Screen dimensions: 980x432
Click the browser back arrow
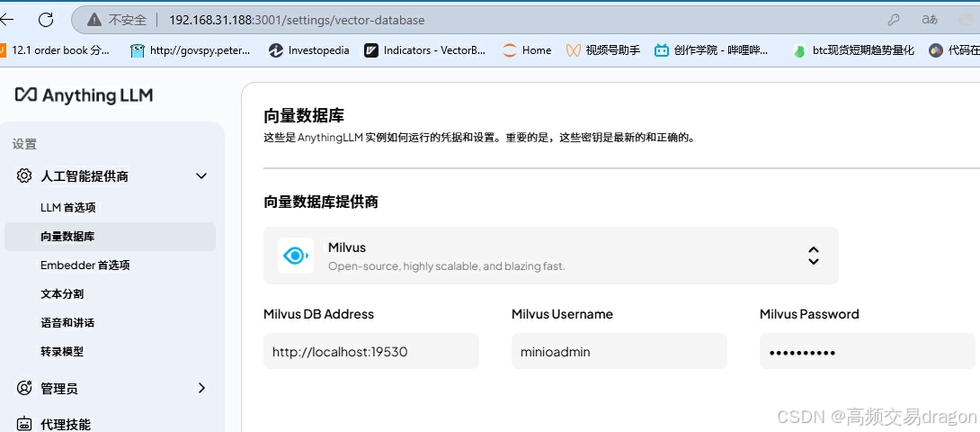pos(6,20)
